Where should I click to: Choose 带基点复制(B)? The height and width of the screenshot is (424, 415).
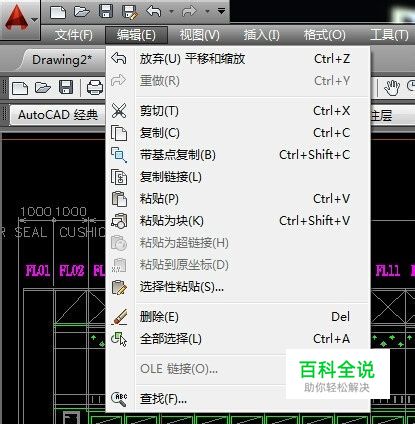[x=237, y=155]
